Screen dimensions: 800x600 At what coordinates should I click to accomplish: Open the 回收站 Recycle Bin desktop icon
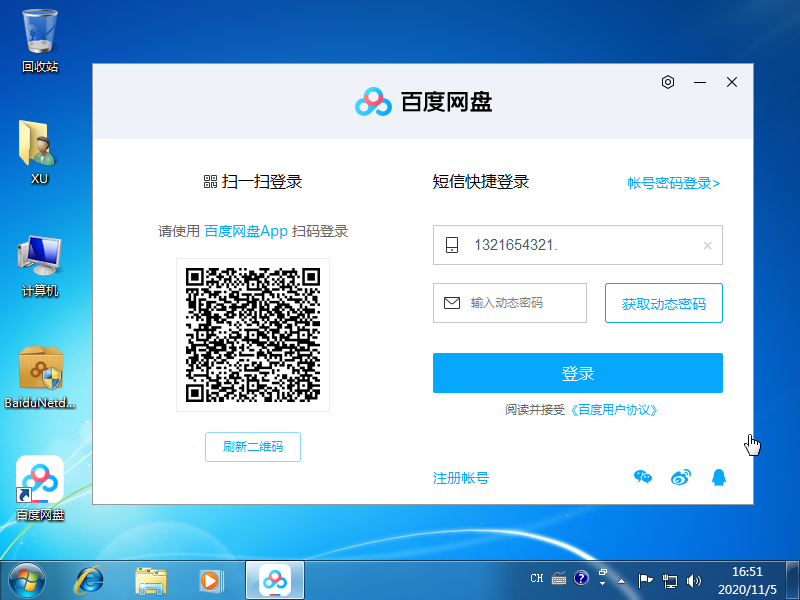click(x=40, y=40)
